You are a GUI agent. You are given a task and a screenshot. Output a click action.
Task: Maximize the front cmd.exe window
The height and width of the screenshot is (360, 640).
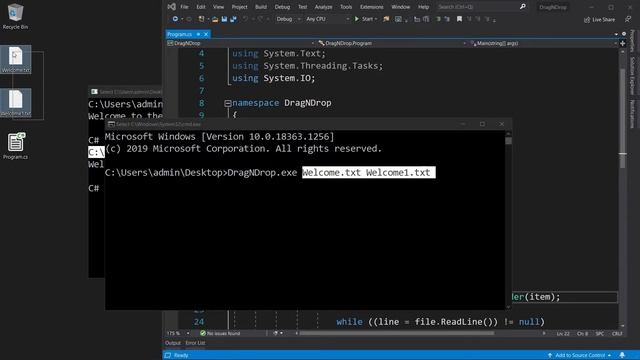click(x=482, y=124)
